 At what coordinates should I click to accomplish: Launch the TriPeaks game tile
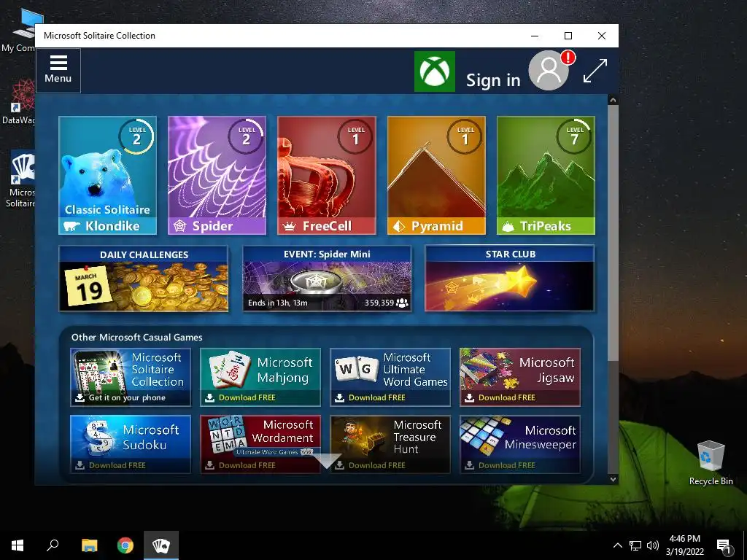pos(546,175)
